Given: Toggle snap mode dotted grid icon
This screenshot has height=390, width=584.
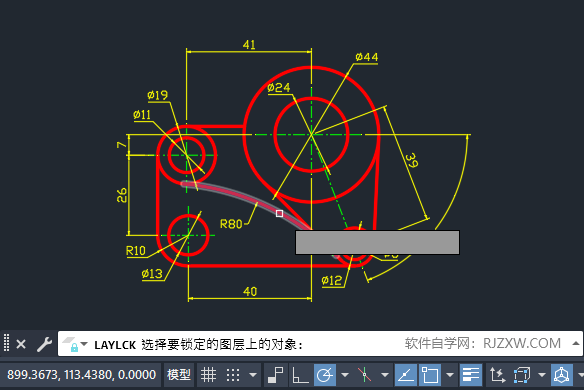Looking at the screenshot, I should tap(233, 375).
